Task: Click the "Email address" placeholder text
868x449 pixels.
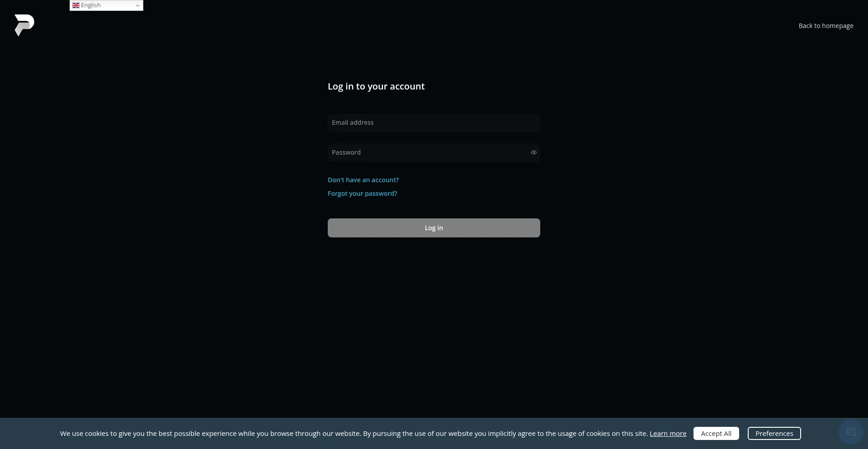Action: [x=353, y=123]
